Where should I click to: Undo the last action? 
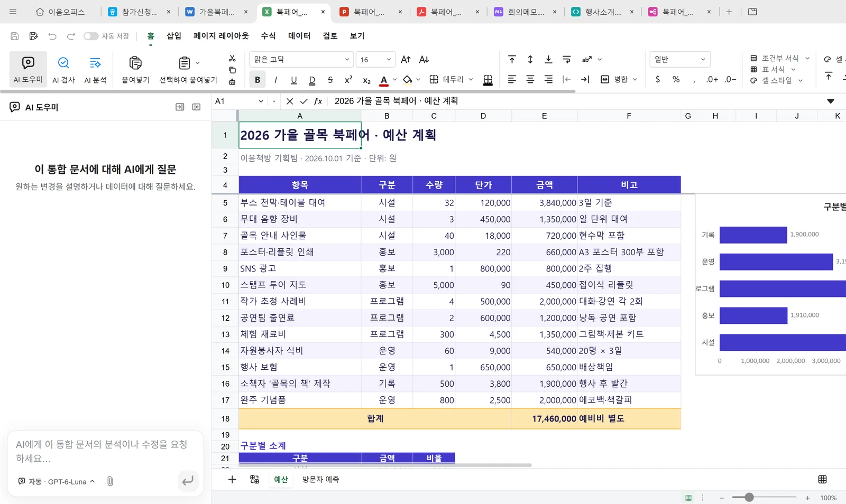click(x=52, y=36)
